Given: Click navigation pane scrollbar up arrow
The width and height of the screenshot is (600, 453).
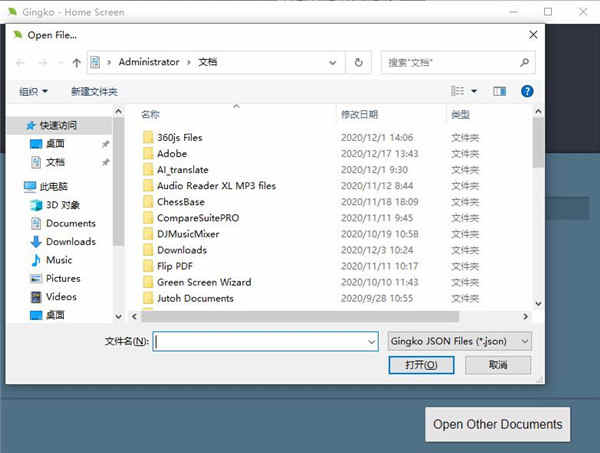Looking at the screenshot, I should (119, 111).
